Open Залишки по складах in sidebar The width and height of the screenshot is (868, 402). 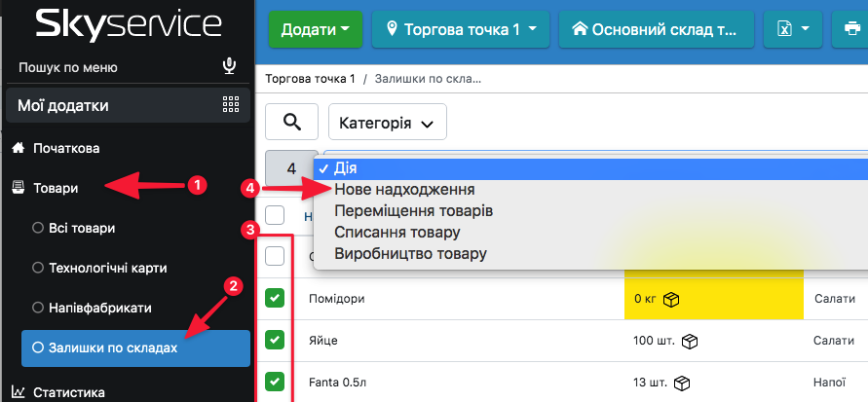coord(134,347)
